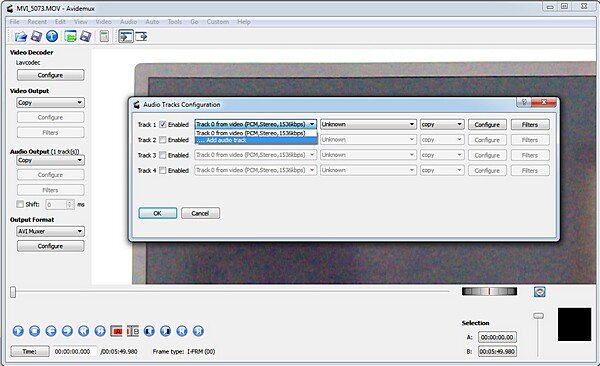
Task: Set selection marker A icon
Action: [116, 331]
